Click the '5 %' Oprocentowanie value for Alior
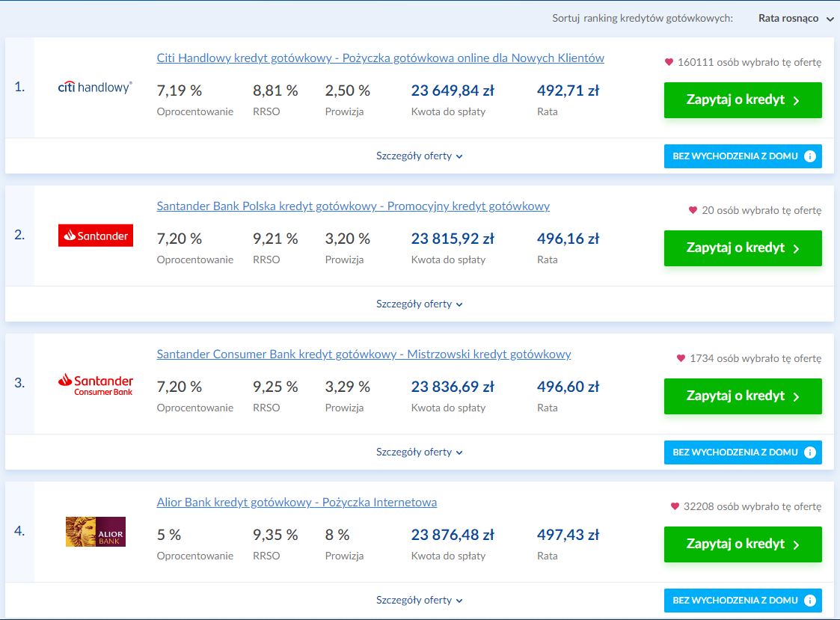The image size is (840, 620). pos(169,535)
